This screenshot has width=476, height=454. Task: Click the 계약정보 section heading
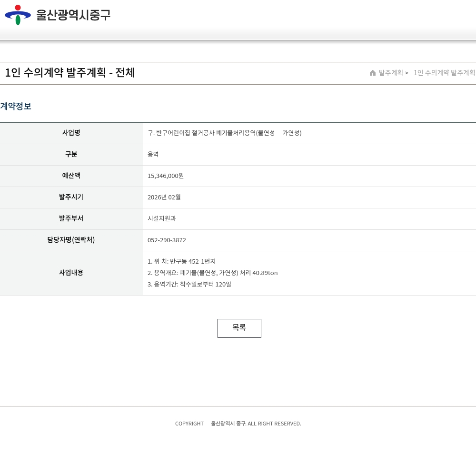(x=16, y=106)
